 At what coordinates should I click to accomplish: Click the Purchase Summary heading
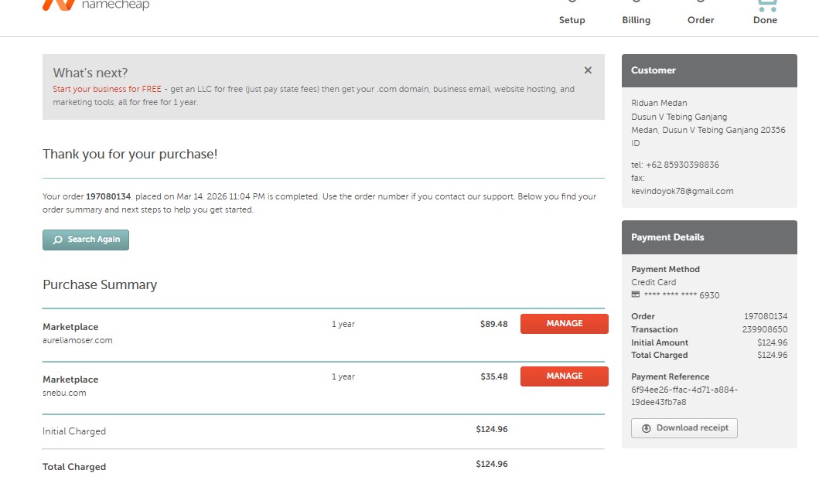[100, 284]
